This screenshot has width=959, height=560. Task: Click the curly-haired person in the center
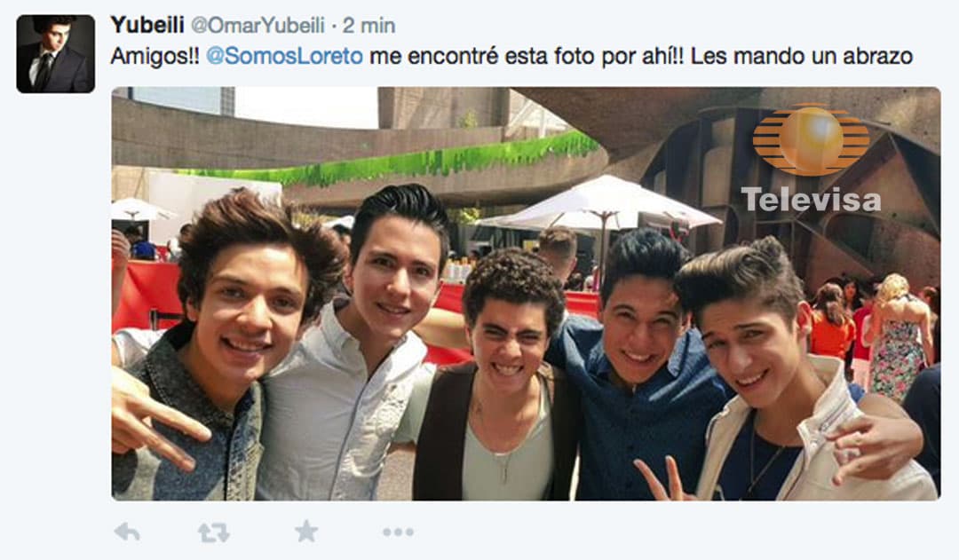[496, 379]
